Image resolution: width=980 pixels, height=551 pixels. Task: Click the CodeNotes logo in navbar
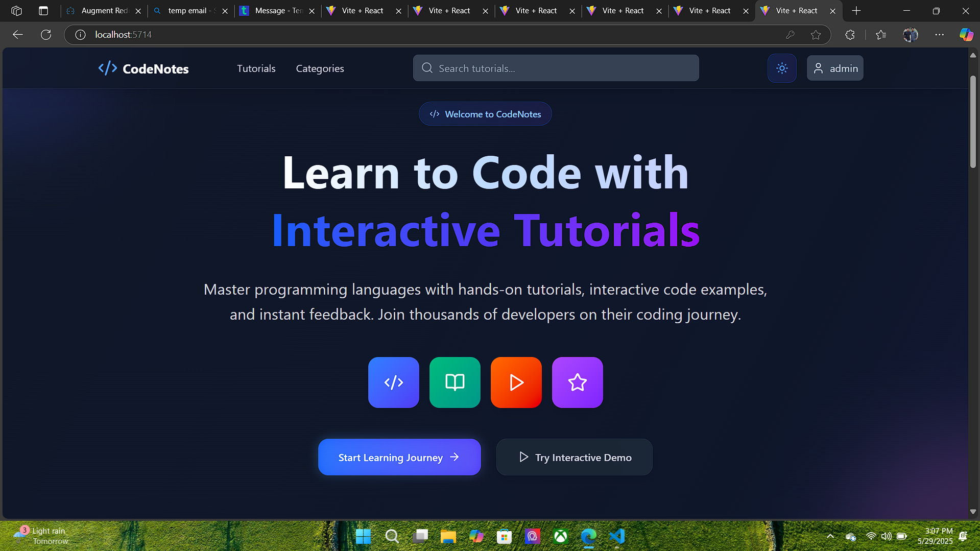pos(144,68)
